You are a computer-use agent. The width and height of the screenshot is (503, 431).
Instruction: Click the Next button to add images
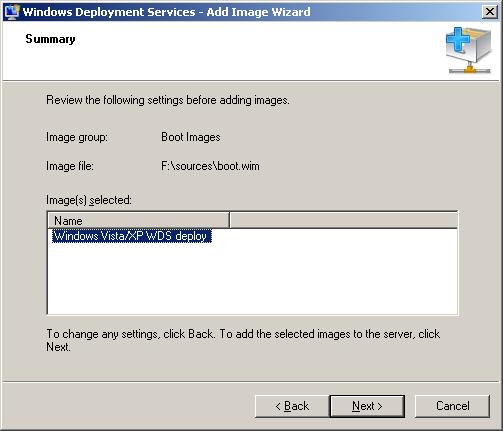[367, 406]
